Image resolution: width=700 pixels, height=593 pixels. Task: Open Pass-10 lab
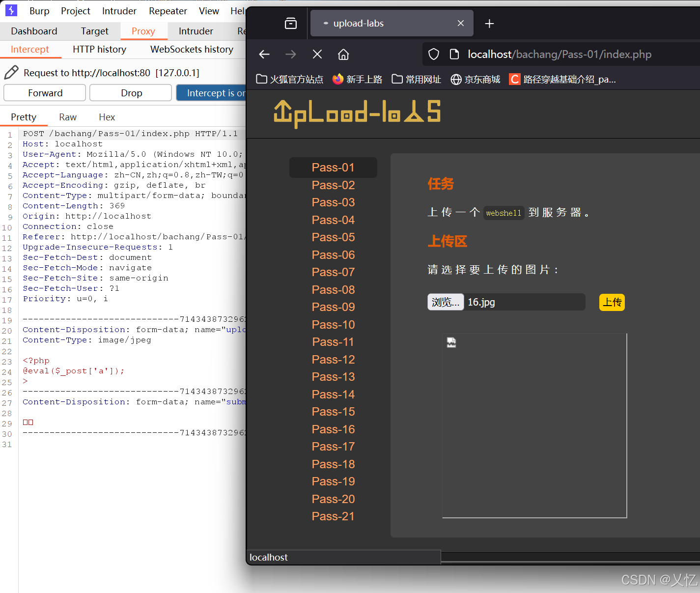(333, 325)
